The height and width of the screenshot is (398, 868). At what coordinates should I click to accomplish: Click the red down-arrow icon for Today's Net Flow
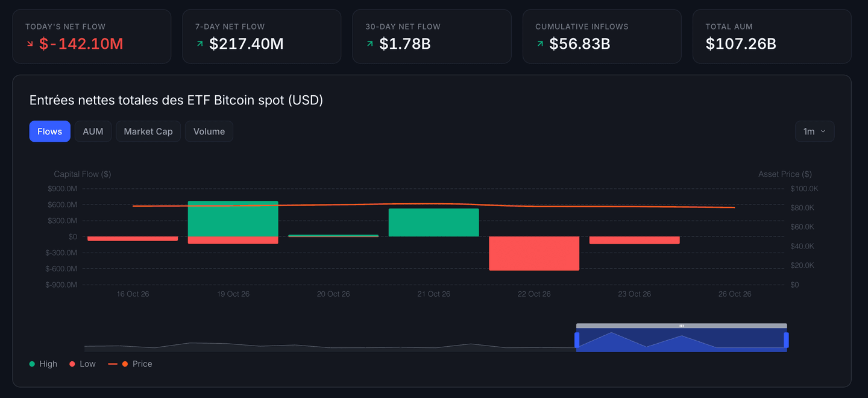[x=30, y=44]
